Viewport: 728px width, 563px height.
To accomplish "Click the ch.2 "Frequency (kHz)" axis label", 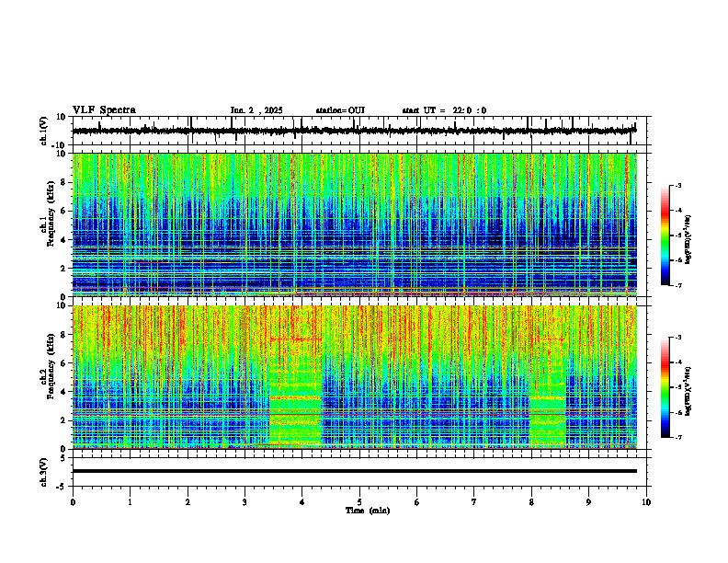I will coord(51,365).
